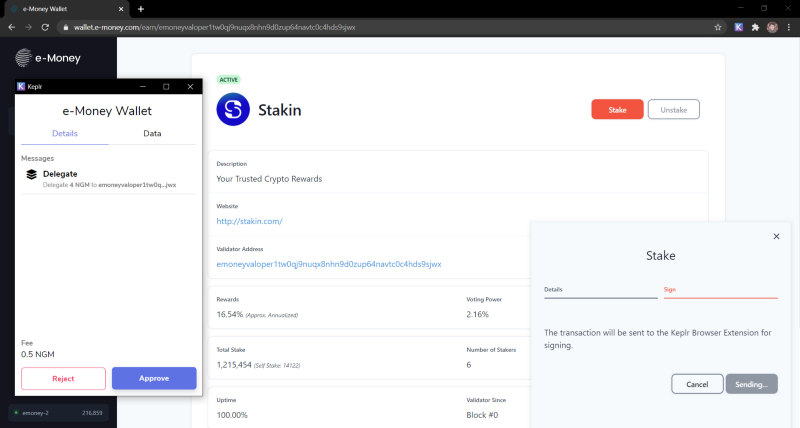Click the emoney-2 network status in sidebar

[x=59, y=413]
